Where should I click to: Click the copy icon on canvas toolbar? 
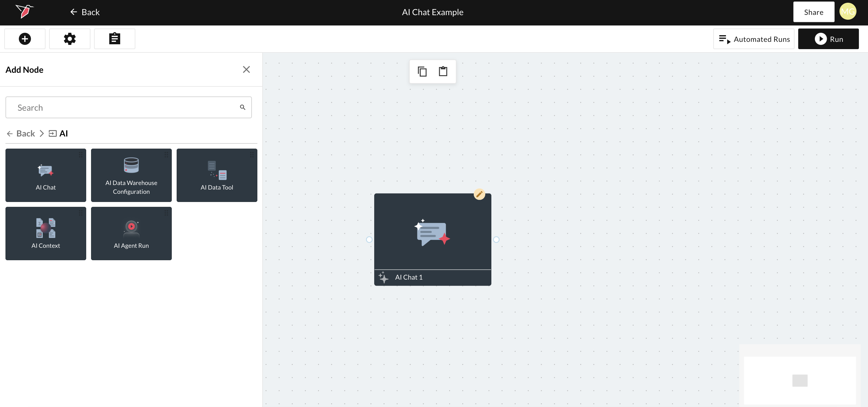coord(422,71)
